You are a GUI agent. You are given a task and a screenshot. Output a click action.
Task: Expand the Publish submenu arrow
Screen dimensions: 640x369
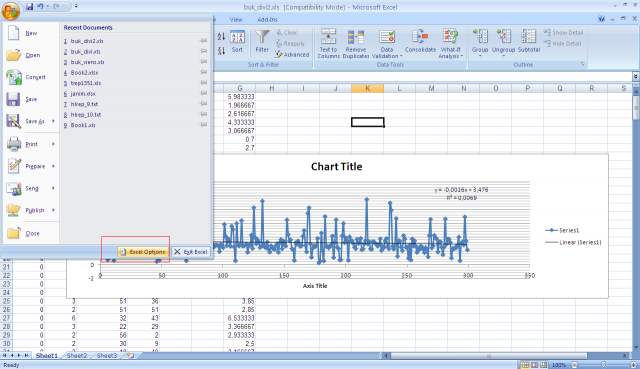(53, 210)
